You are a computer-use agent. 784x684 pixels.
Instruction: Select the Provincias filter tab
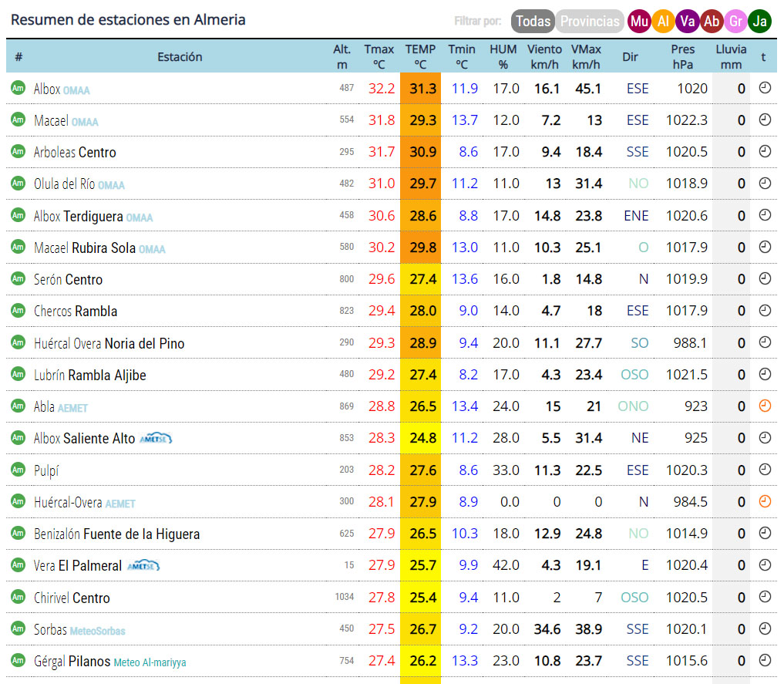(590, 22)
